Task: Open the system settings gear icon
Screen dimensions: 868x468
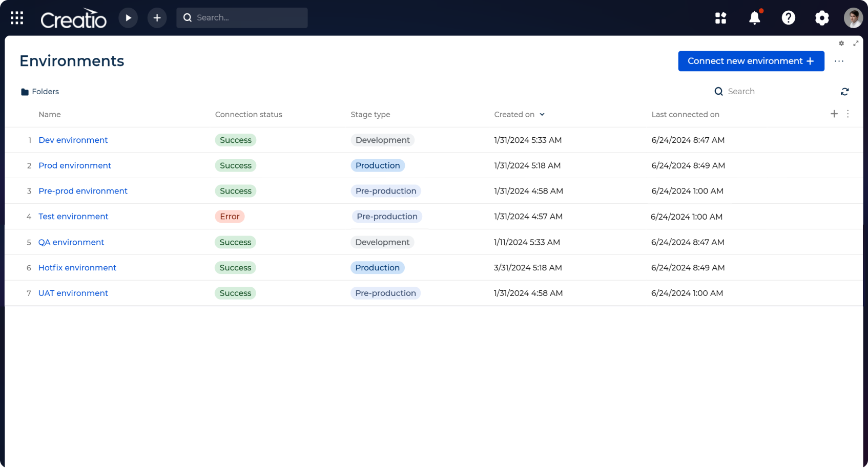Action: pyautogui.click(x=821, y=18)
